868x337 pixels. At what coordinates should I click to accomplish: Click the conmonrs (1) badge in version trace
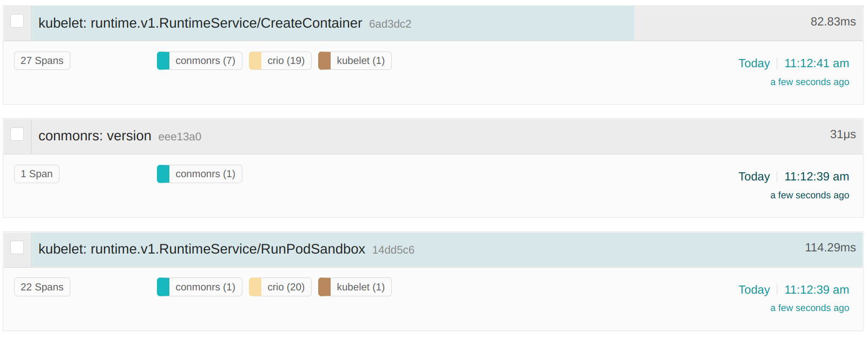[x=199, y=173]
